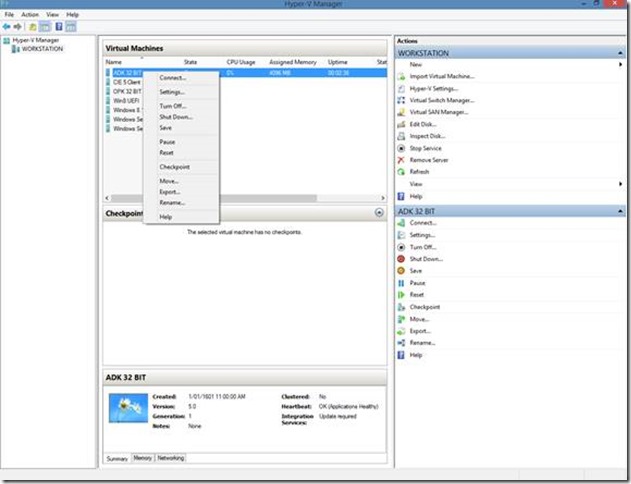
Task: Click the Checkpoint icon in ADK 32 BIT actions
Action: pos(401,307)
